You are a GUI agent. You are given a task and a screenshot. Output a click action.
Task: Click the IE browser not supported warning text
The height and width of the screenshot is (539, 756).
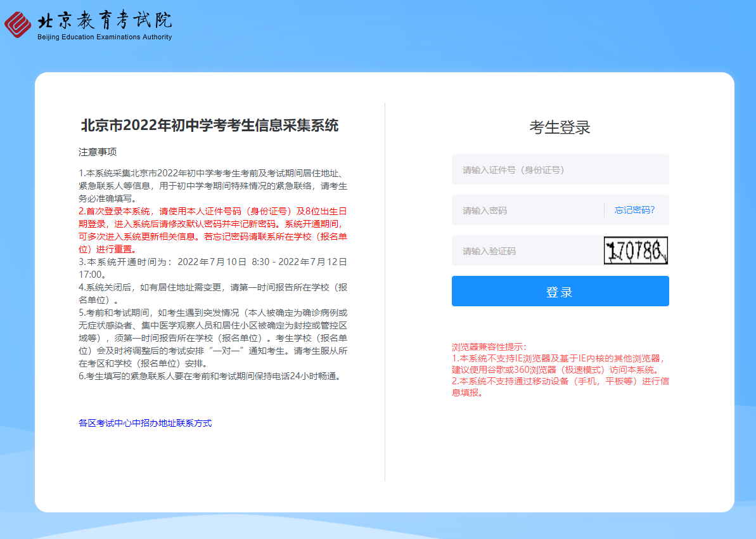[558, 364]
